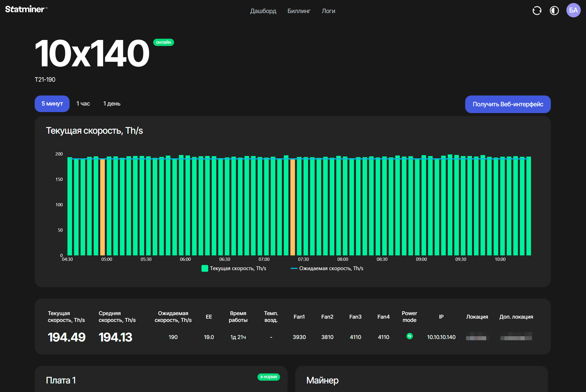The height and width of the screenshot is (392, 586).
Task: Click the EE value 19.0
Action: [x=209, y=337]
